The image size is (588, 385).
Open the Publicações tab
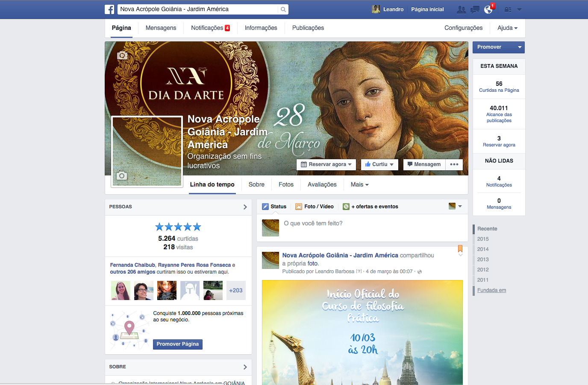308,28
